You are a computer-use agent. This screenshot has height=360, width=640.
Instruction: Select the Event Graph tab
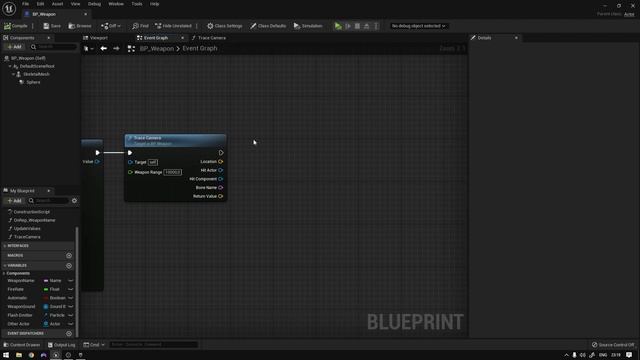coord(156,38)
